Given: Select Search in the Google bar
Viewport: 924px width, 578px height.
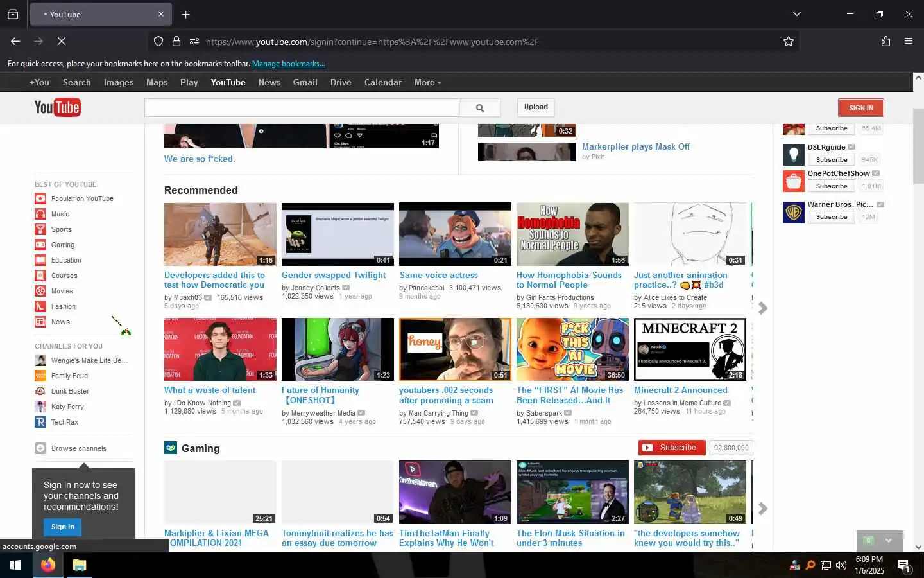Looking at the screenshot, I should click(x=77, y=82).
